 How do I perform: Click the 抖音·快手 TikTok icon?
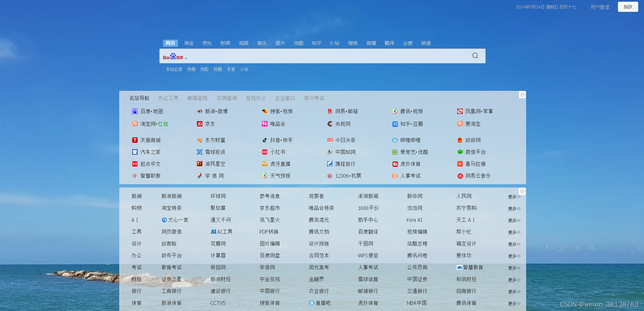point(265,140)
